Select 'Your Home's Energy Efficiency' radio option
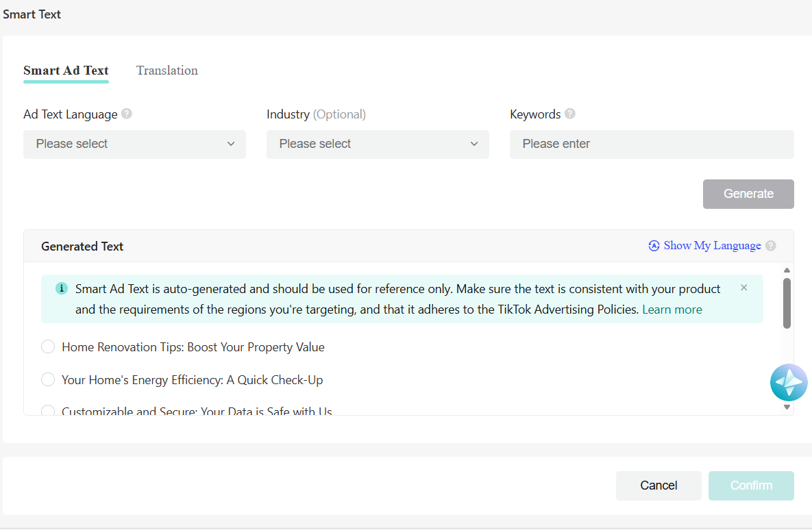 click(48, 380)
